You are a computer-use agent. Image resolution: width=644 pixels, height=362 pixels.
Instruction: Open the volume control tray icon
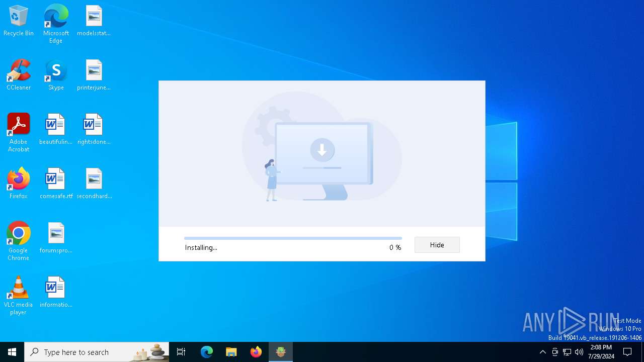click(x=579, y=352)
